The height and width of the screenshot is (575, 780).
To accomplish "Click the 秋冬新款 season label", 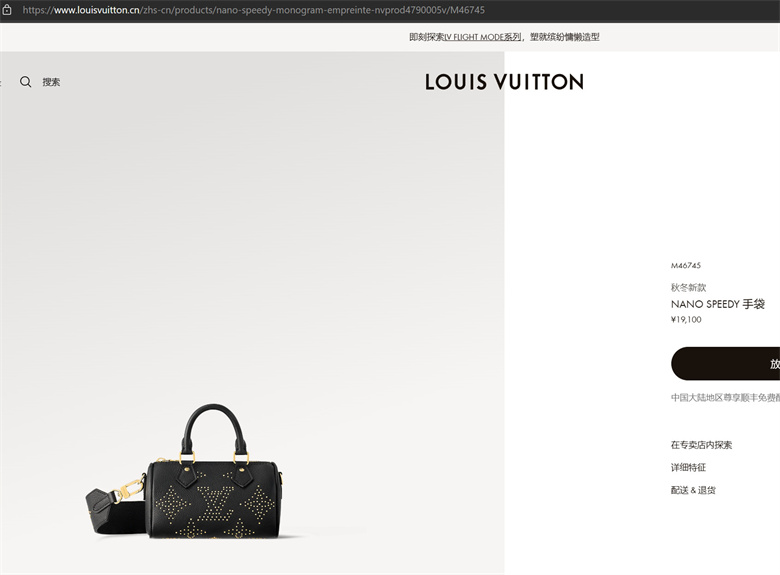I will 688,287.
